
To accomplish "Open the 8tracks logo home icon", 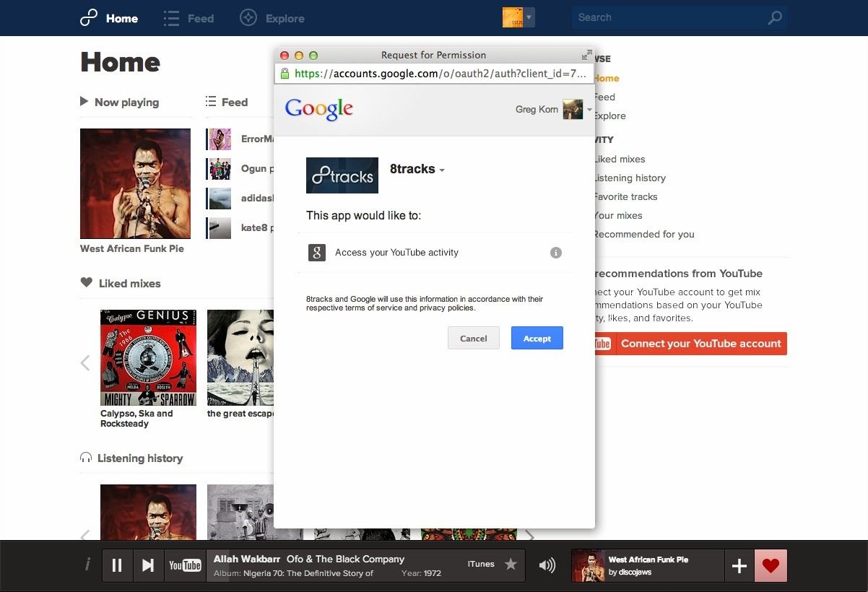I will (87, 17).
